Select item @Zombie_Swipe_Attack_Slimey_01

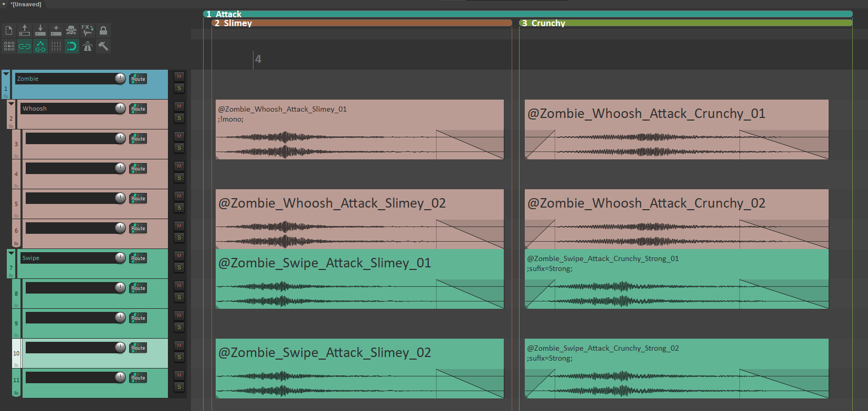click(359, 279)
